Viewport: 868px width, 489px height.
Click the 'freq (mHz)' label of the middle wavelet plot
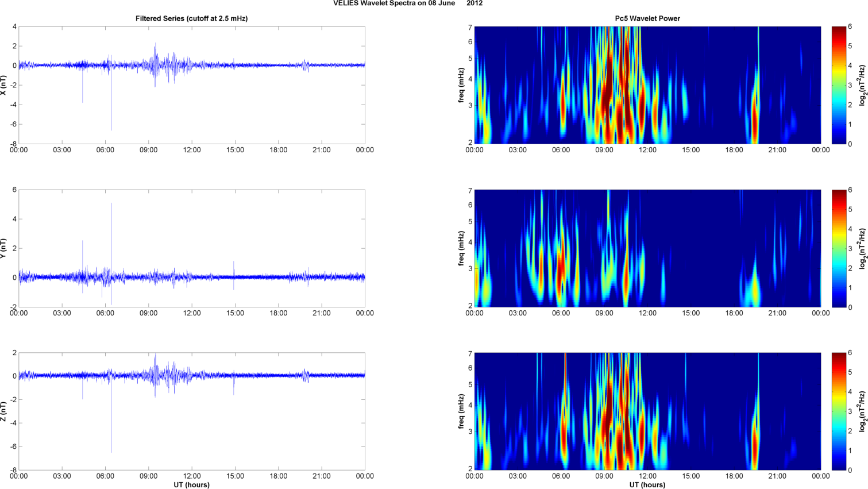coord(461,248)
